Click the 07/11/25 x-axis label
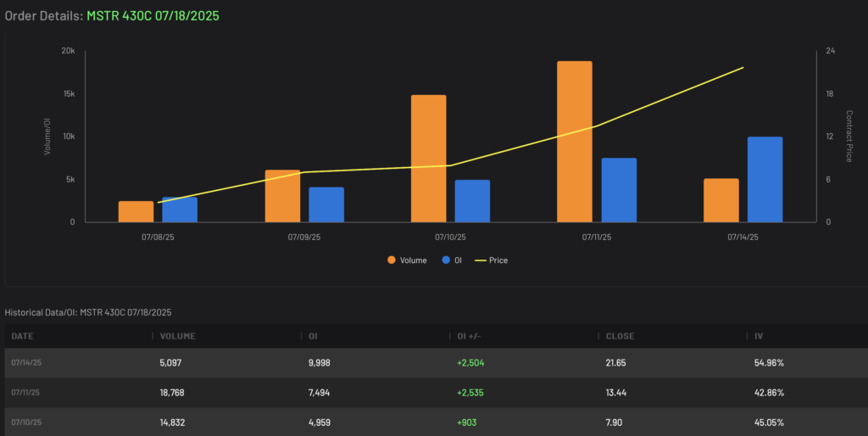This screenshot has height=436, width=868. pyautogui.click(x=597, y=238)
